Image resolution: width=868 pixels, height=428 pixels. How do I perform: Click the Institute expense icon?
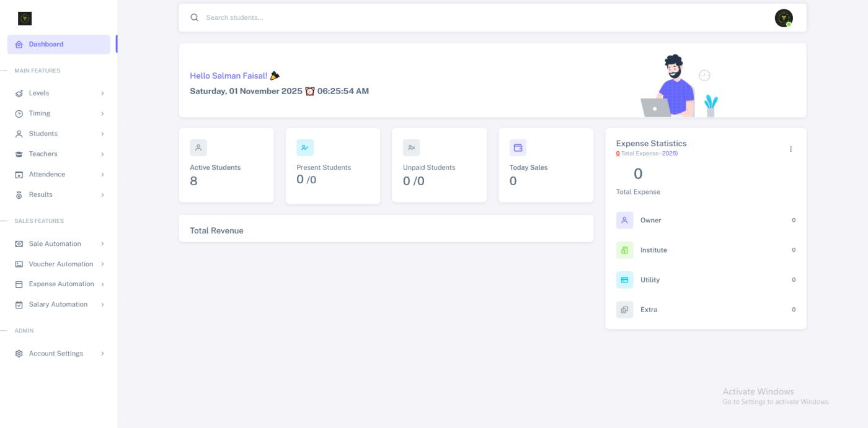[624, 250]
